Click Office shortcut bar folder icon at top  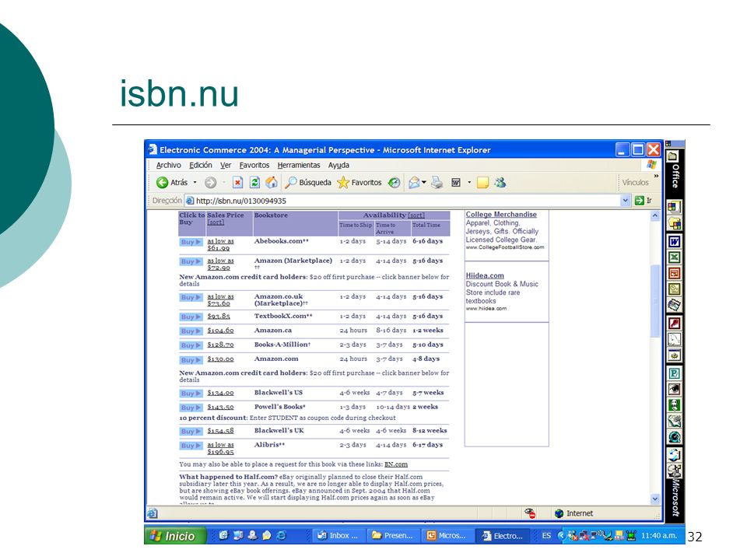672,156
